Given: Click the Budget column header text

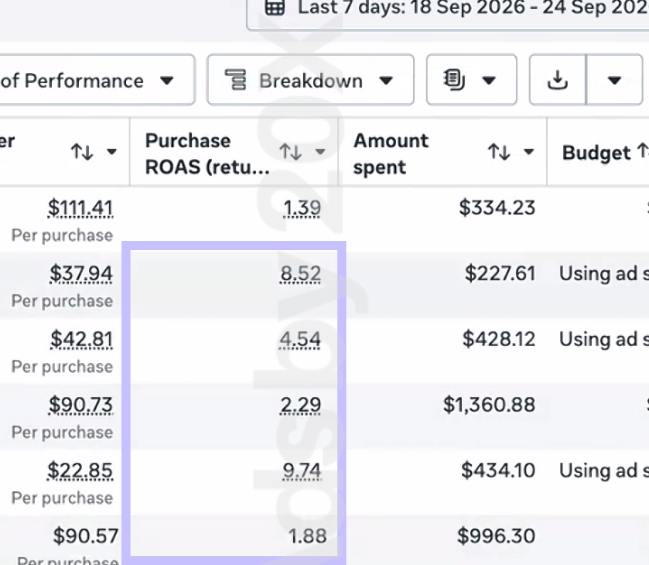Looking at the screenshot, I should point(596,153).
